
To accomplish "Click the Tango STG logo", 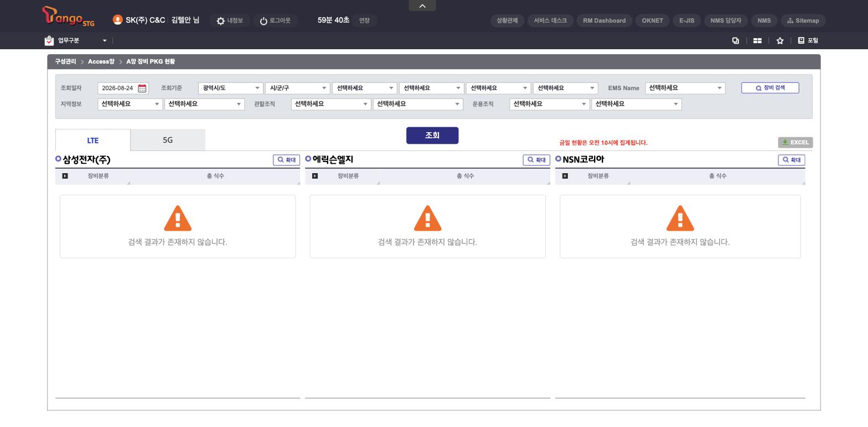I will (68, 17).
